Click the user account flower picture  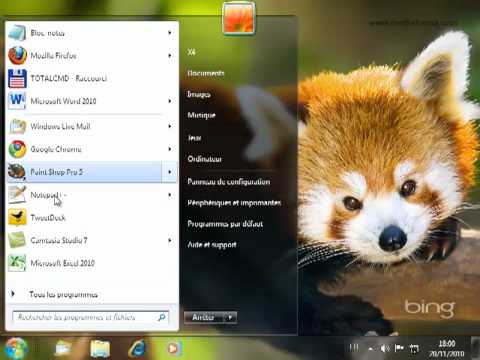coord(239,18)
